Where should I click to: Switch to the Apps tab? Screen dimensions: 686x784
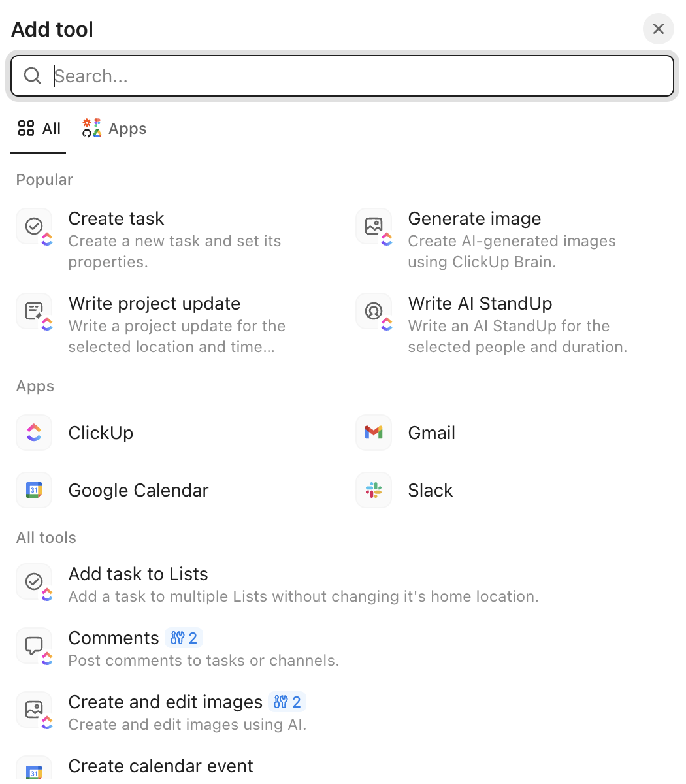pos(114,128)
